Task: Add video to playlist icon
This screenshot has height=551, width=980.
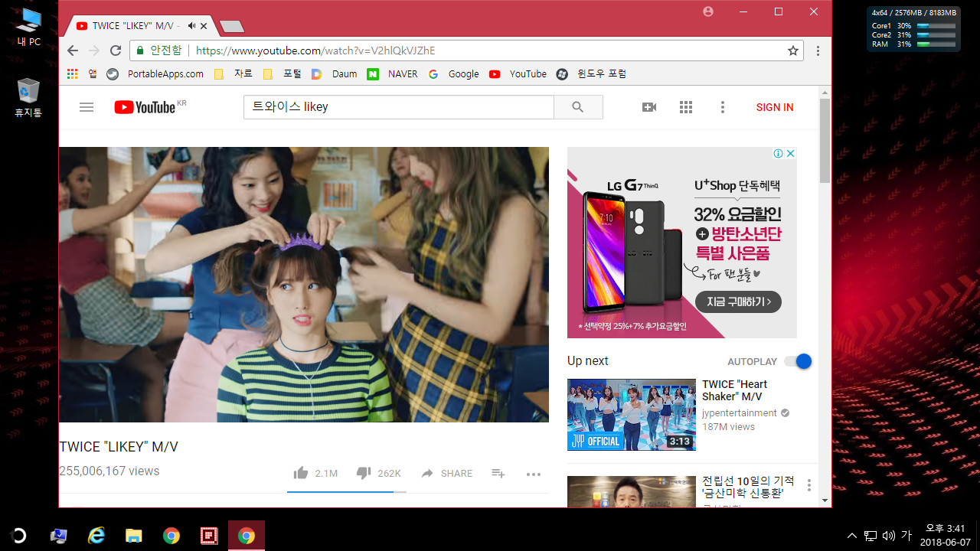Action: pos(498,473)
